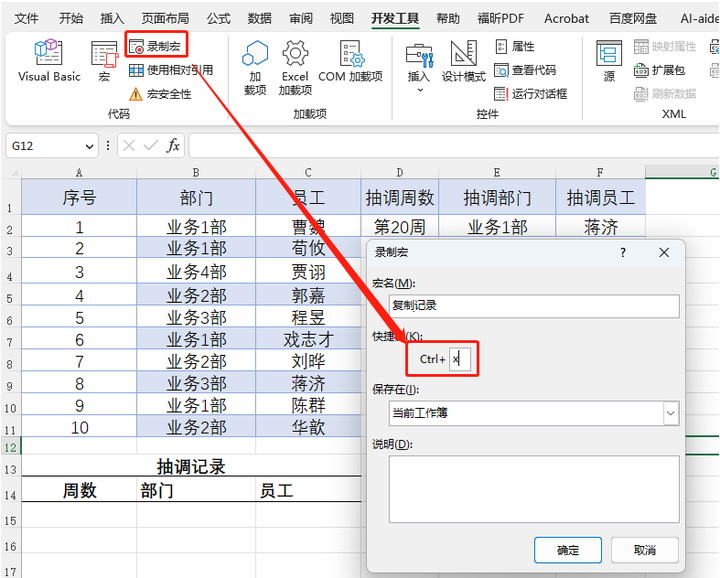Open Excel 加载项 manager
This screenshot has width=720, height=578.
[295, 67]
